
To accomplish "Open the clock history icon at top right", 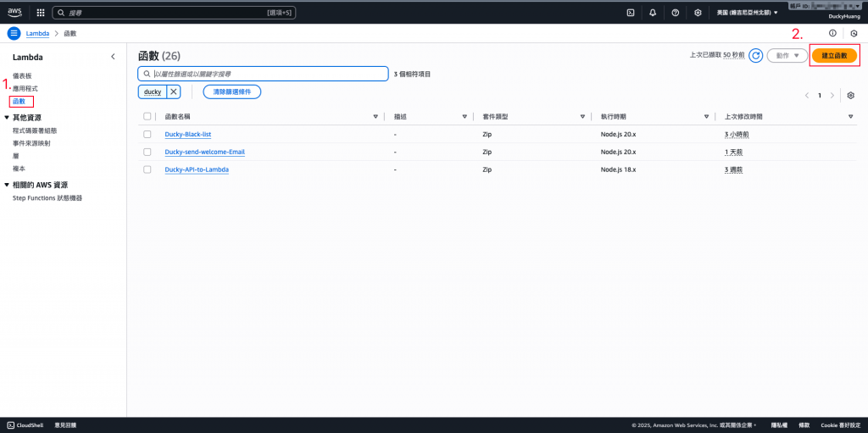I will click(x=854, y=33).
